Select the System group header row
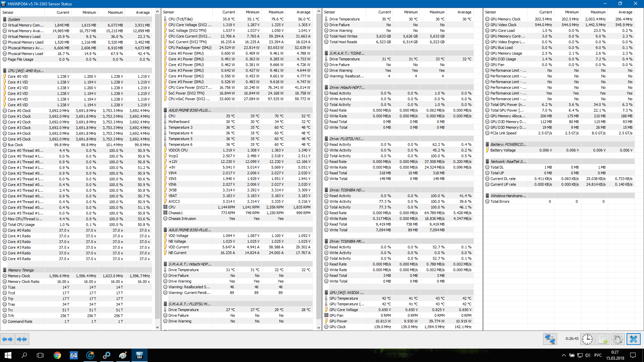Image resolution: width=644 pixels, height=362 pixels. [14, 19]
